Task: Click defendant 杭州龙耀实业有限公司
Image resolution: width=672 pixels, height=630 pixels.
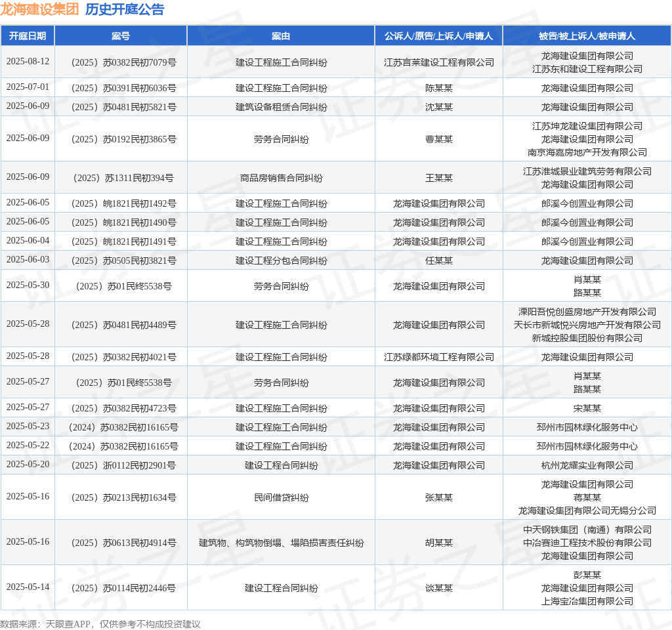Action: (x=587, y=465)
